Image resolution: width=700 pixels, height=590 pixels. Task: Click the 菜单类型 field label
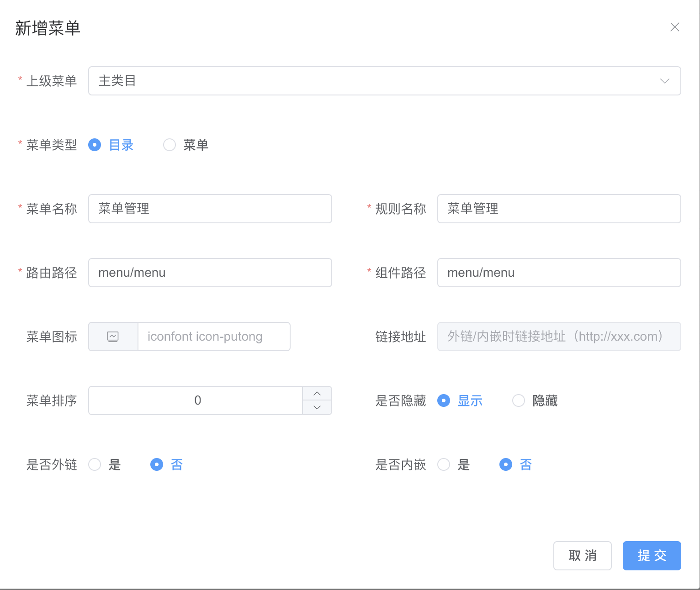coord(52,145)
